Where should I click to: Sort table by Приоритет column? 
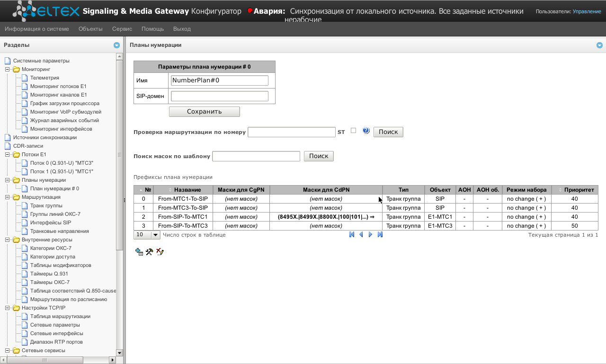[574, 190]
